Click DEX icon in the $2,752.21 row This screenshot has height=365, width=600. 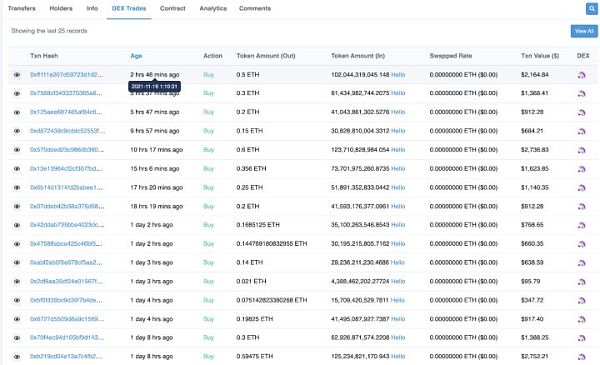582,357
